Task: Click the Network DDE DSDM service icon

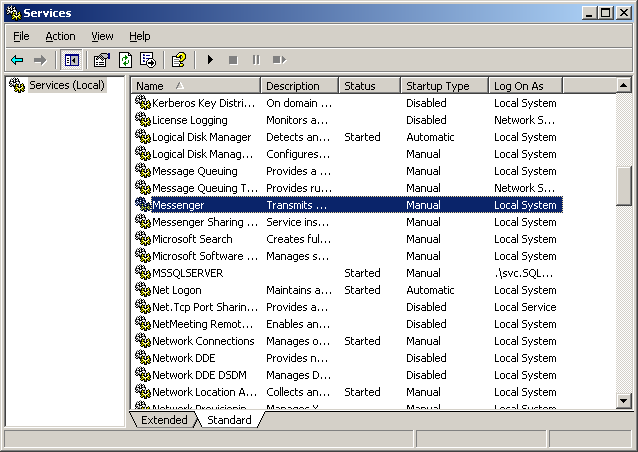Action: coord(143,374)
